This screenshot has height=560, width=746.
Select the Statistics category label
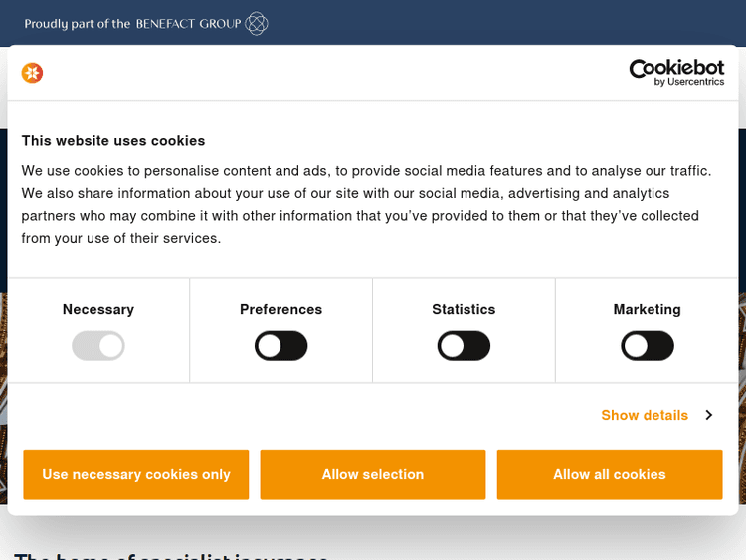coord(464,309)
